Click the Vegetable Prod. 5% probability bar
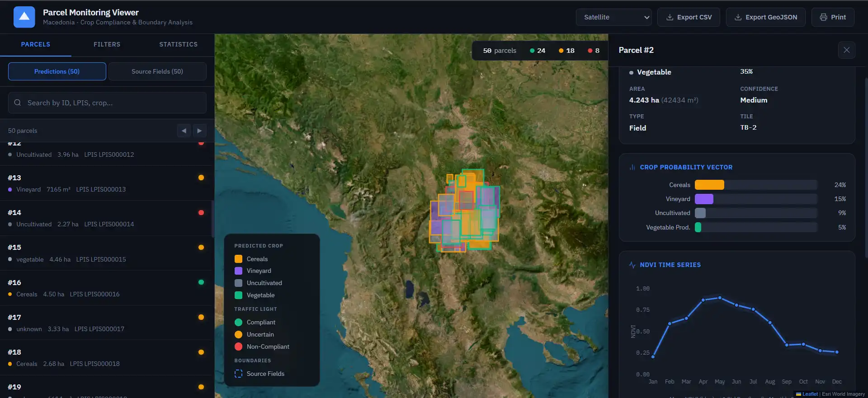 coord(698,227)
